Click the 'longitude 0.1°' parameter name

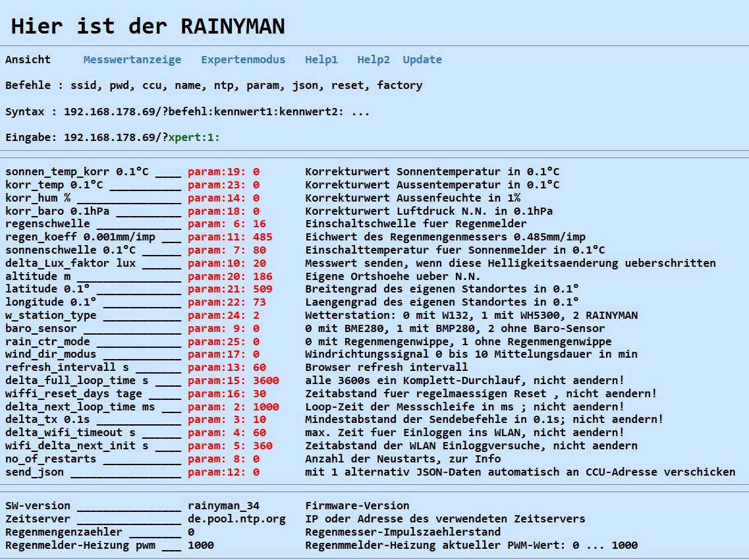click(51, 302)
